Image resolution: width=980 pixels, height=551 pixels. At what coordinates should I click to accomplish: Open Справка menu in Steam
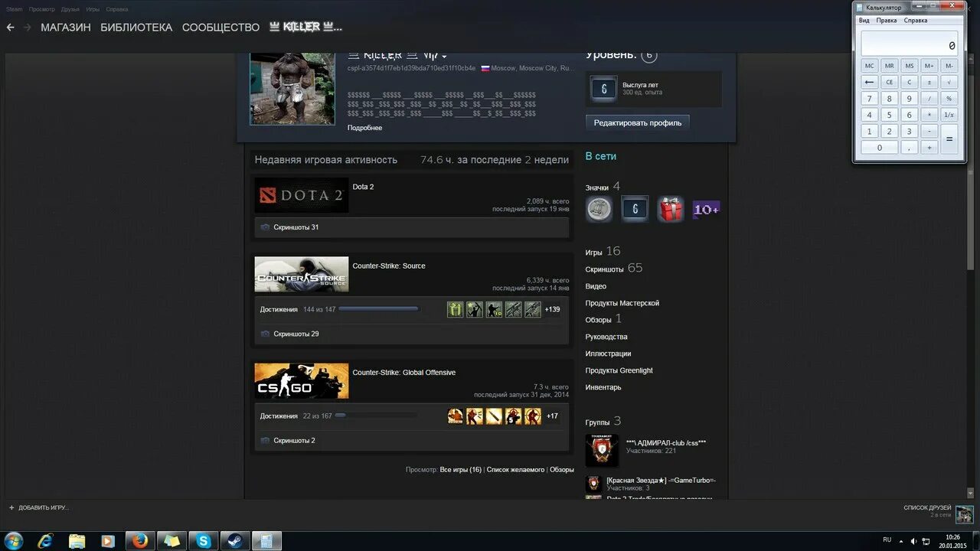point(117,9)
